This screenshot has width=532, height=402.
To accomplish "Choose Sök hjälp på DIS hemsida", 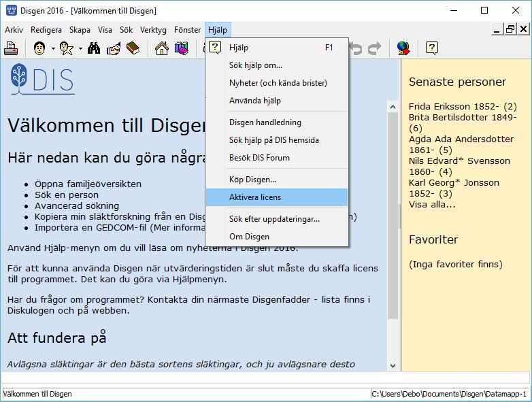I will point(277,139).
